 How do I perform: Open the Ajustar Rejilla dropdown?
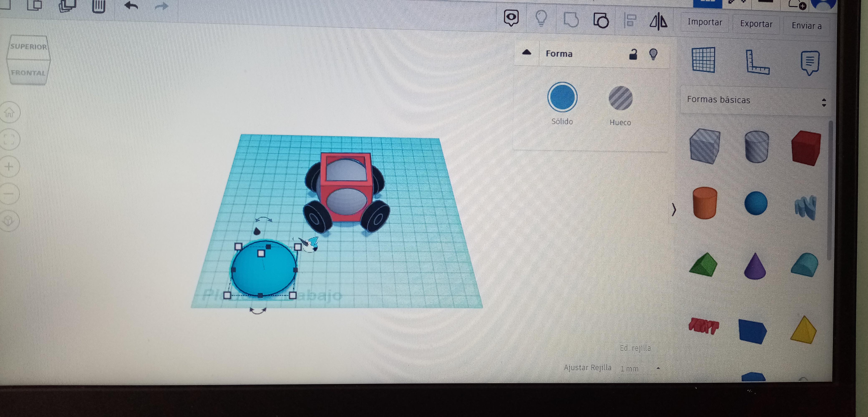pos(640,368)
